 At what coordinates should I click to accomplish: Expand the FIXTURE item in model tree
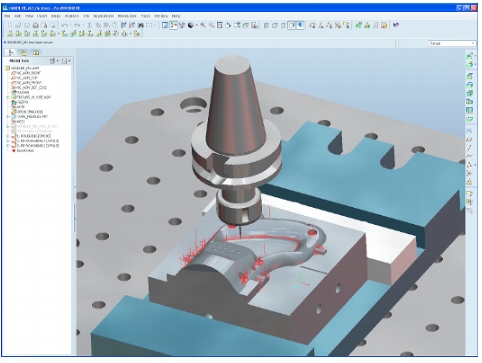(8, 97)
